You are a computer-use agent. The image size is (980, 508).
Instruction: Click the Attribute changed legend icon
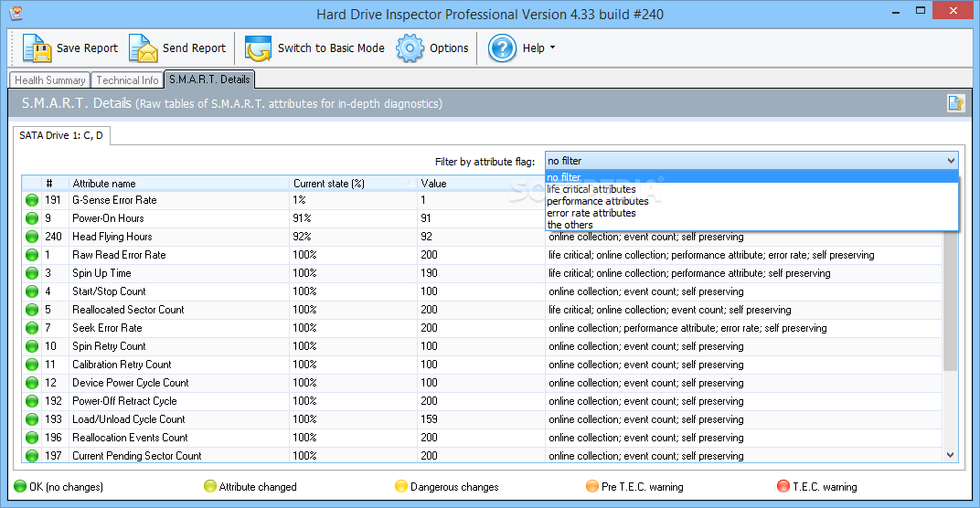point(210,486)
